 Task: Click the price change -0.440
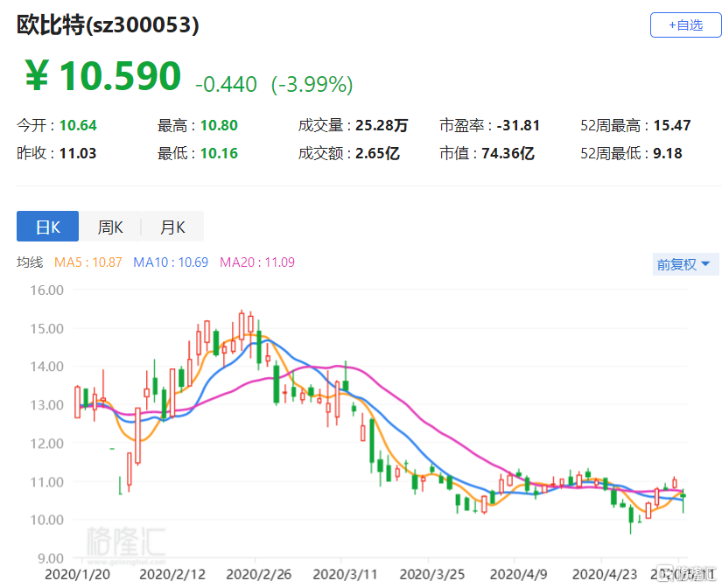coord(226,84)
